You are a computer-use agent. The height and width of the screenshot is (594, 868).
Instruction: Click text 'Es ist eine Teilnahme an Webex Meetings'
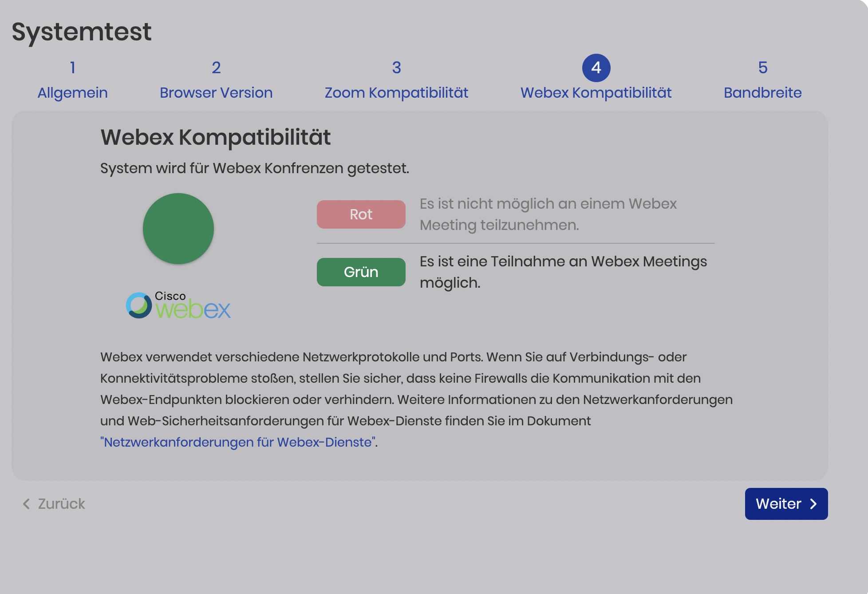[563, 261]
